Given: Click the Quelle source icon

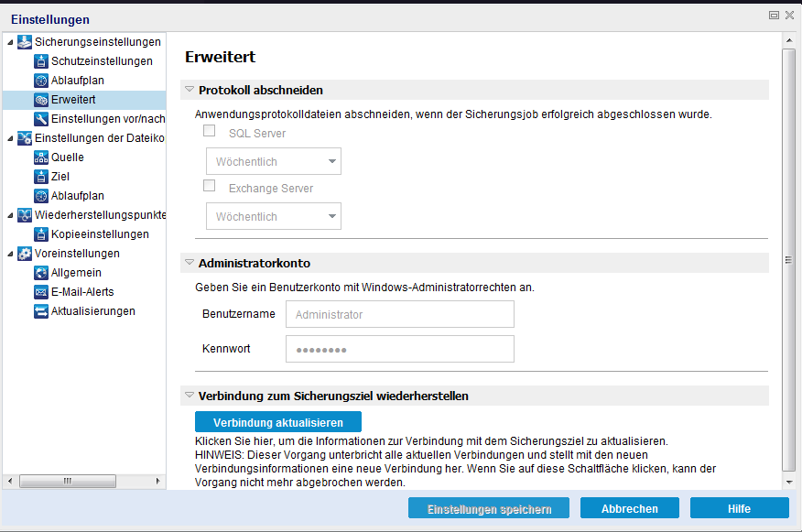Looking at the screenshot, I should point(40,157).
